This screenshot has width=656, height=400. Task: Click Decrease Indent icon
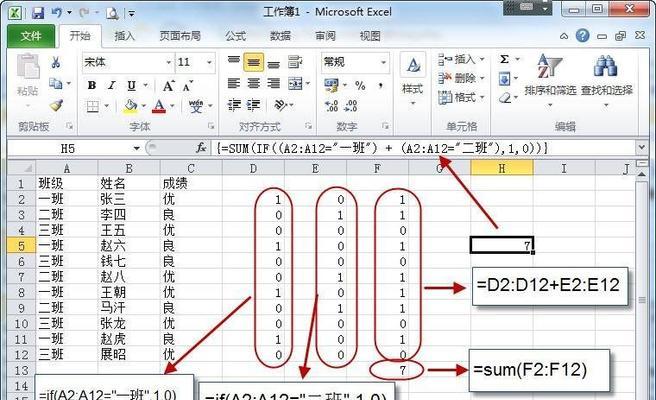point(234,105)
